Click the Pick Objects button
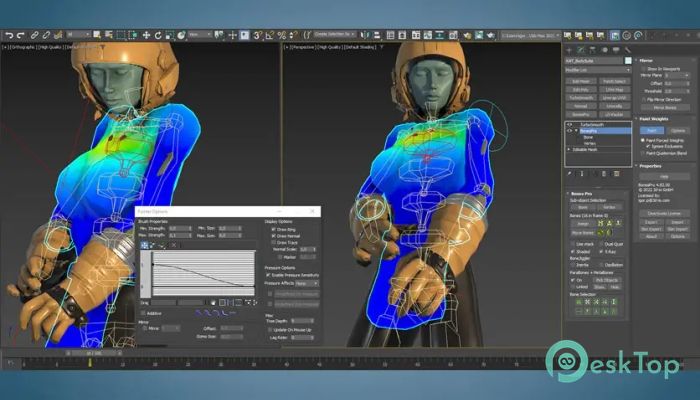 pyautogui.click(x=606, y=280)
